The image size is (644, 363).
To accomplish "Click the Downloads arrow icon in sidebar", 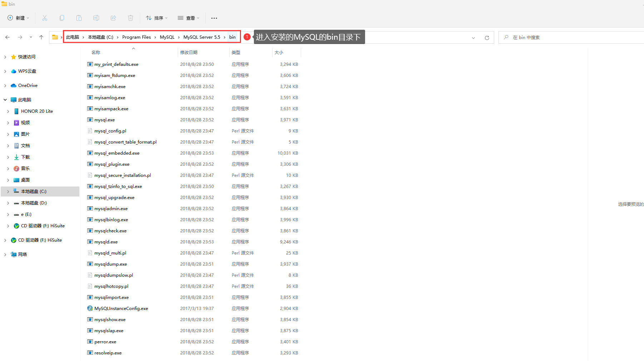I will tap(16, 157).
